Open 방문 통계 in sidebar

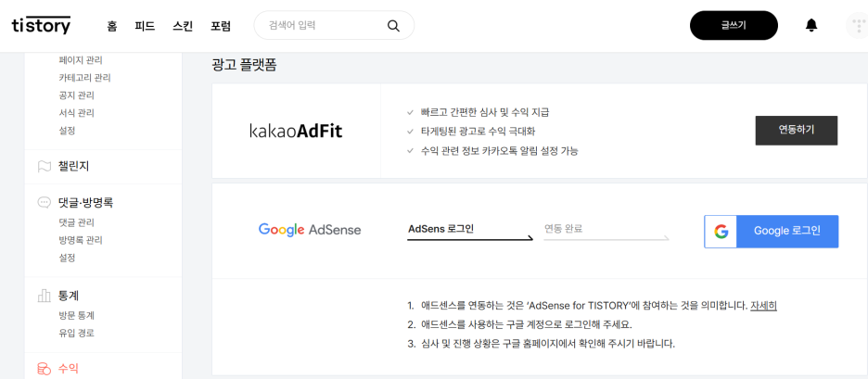(76, 315)
